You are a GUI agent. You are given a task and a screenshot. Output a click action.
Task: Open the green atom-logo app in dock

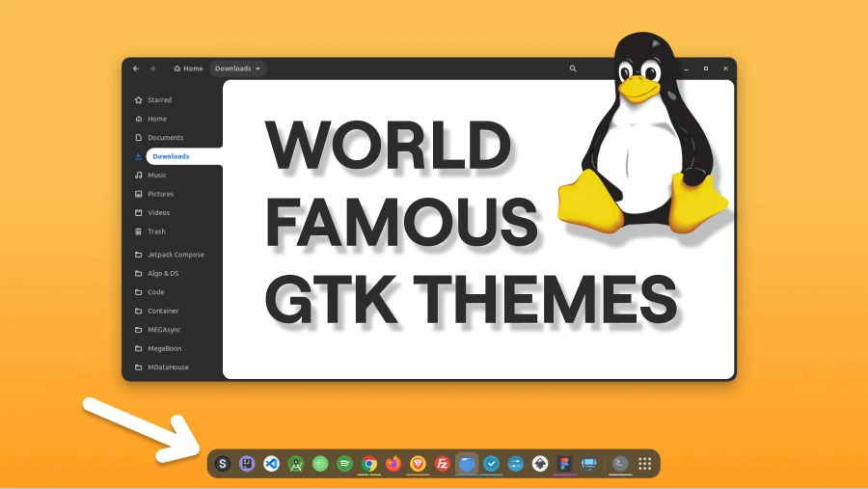[320, 464]
